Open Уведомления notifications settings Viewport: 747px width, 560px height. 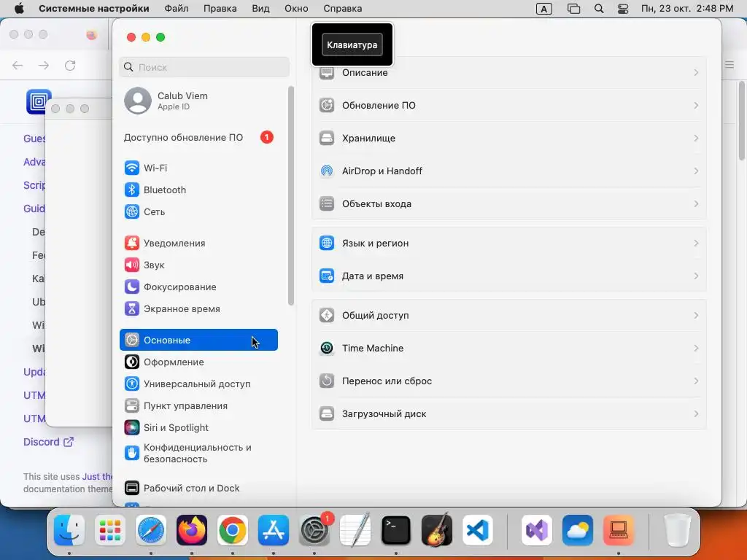click(x=198, y=244)
